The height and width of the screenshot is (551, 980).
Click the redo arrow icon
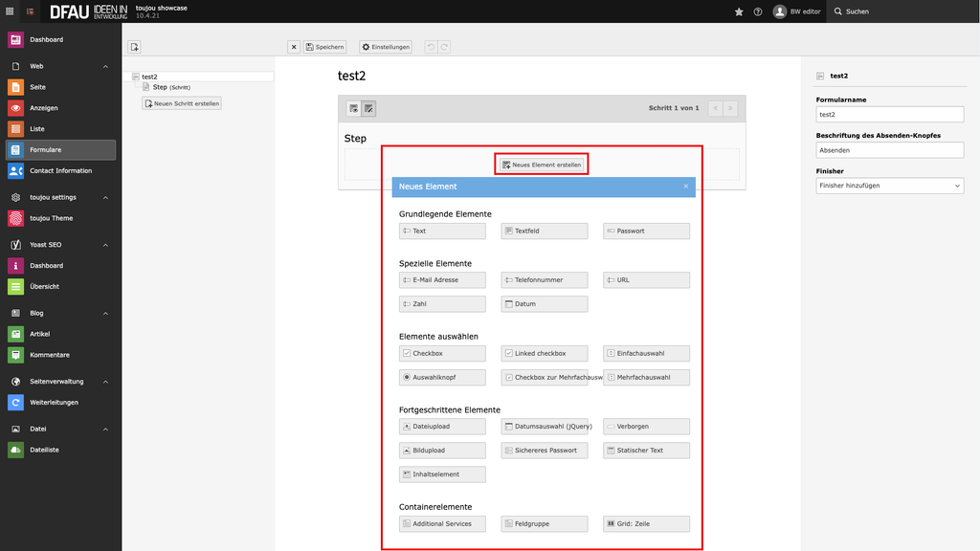tap(444, 47)
